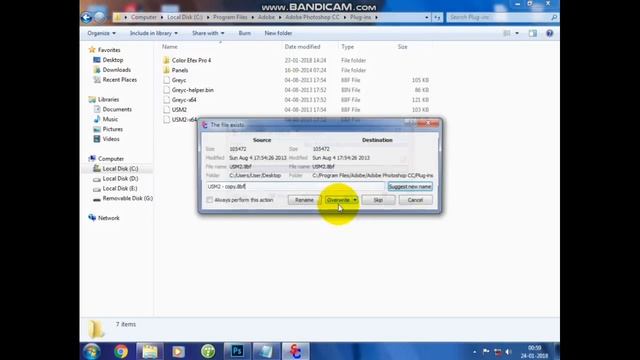
Task: Click Burn in the Explorer toolbar
Action: coord(244,33)
